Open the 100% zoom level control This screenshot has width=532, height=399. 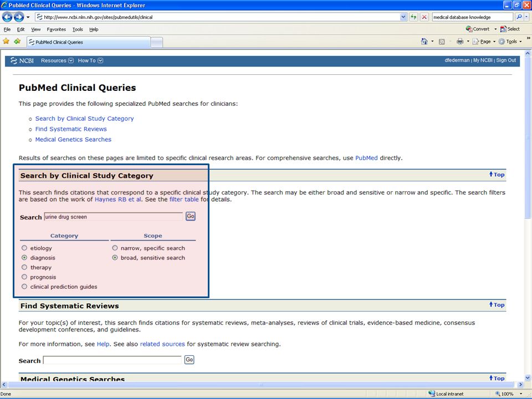coord(508,394)
